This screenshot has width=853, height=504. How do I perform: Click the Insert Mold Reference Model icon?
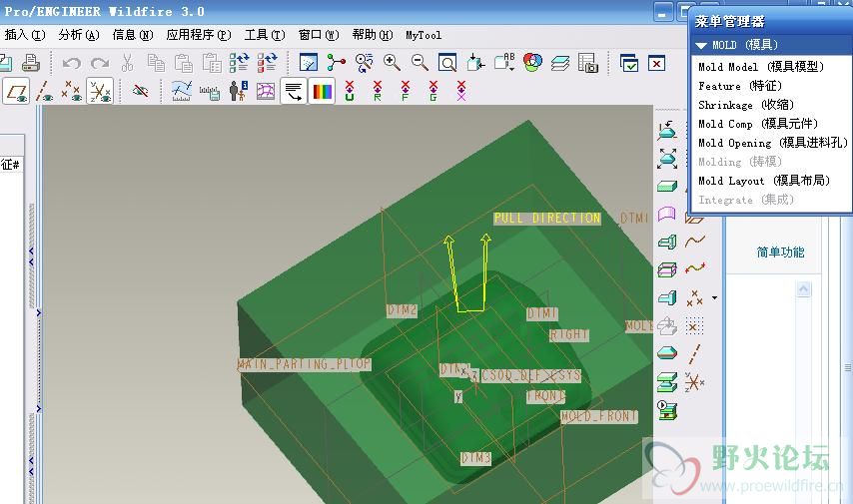pos(667,131)
